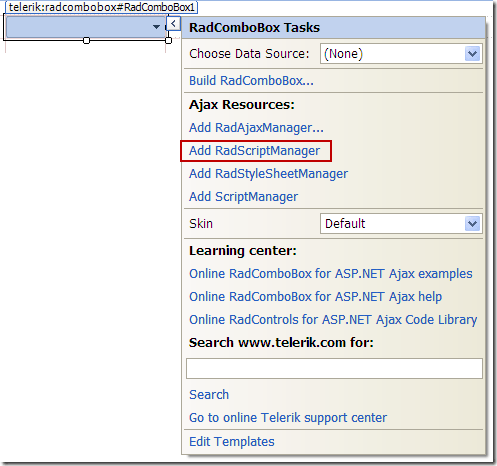The width and height of the screenshot is (497, 466).
Task: Click Edit Templates link
Action: [232, 442]
